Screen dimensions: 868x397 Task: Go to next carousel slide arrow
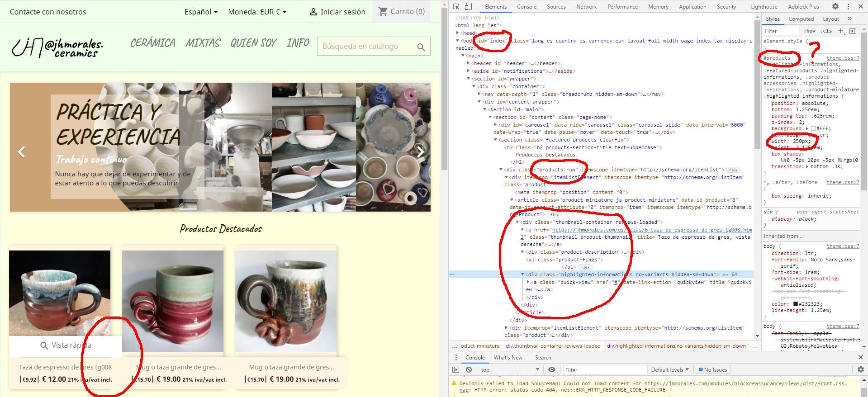pyautogui.click(x=420, y=152)
